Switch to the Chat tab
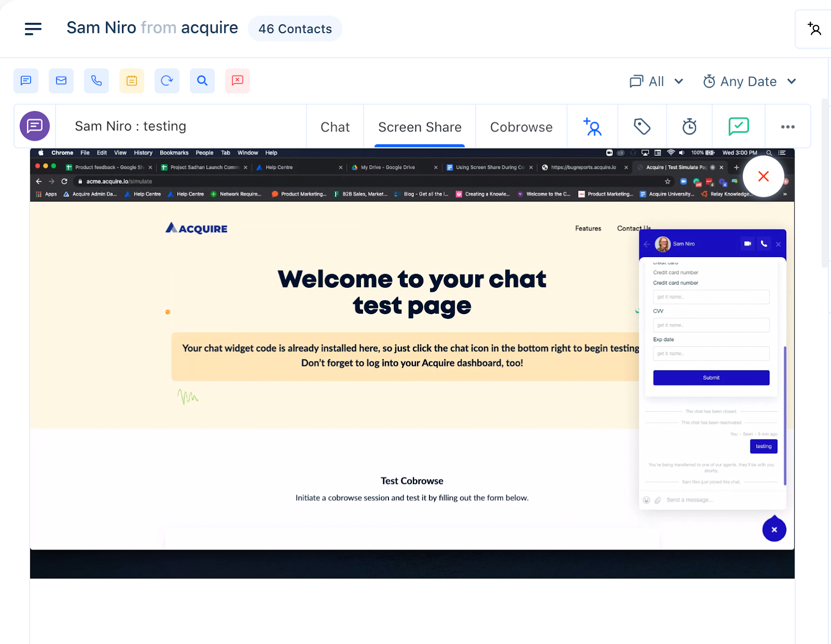Screen dimensions: 831x644 [x=335, y=127]
